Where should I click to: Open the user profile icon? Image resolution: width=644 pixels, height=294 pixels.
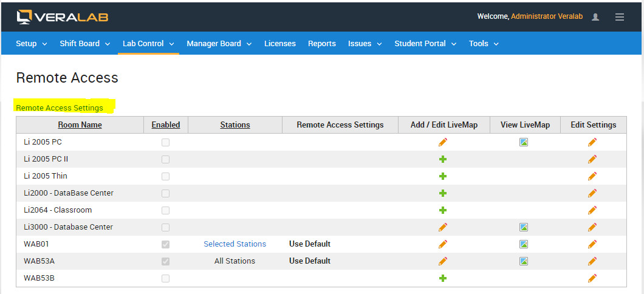[595, 17]
